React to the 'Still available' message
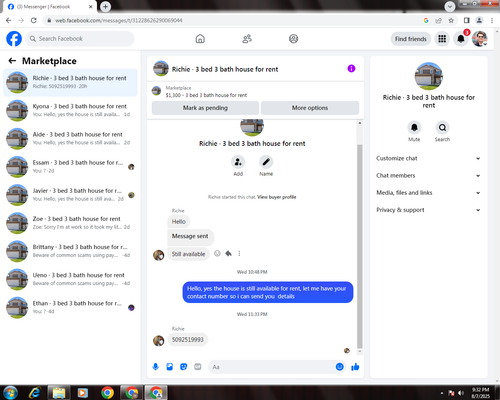The height and width of the screenshot is (400, 500). (x=217, y=254)
